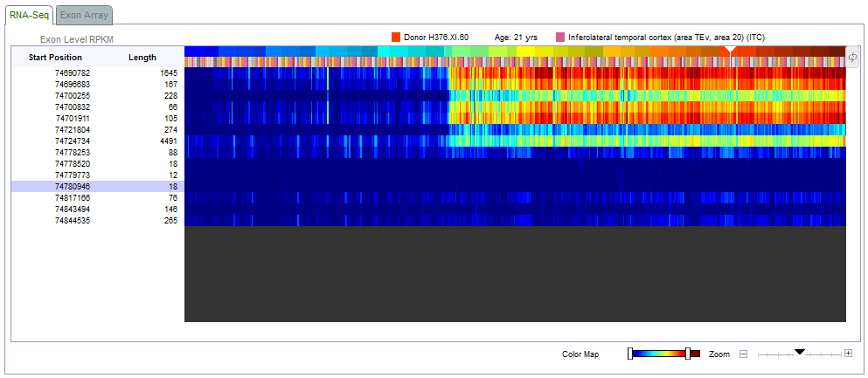Select the exon row starting at 74696683
This screenshot has height=378, width=868.
coord(97,85)
